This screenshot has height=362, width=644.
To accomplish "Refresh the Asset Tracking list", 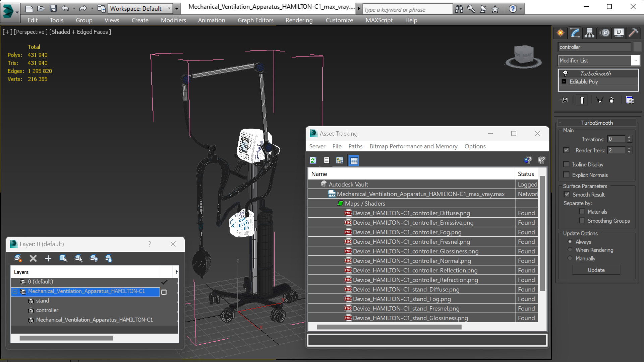I will (313, 160).
